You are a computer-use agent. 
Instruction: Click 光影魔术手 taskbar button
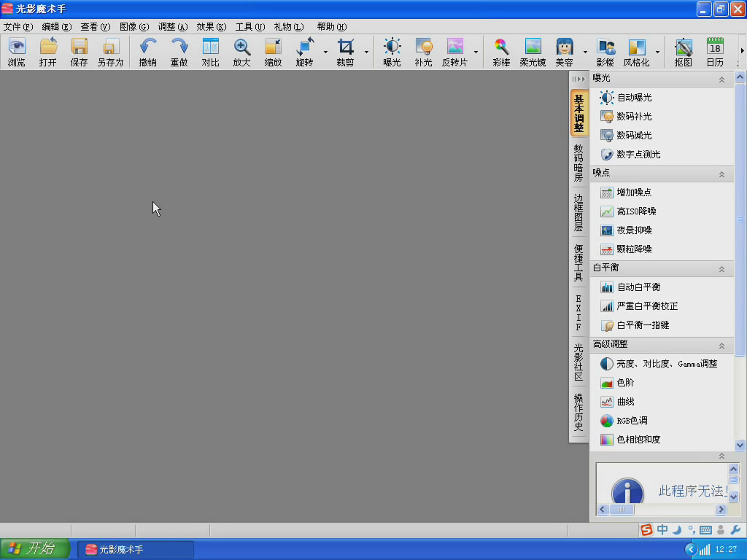pos(135,550)
